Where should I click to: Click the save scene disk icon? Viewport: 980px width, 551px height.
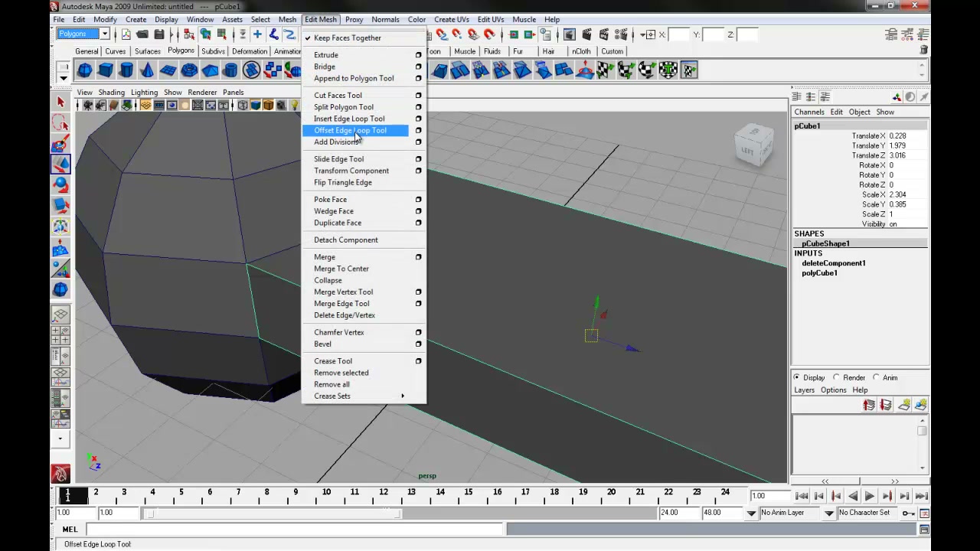point(159,34)
